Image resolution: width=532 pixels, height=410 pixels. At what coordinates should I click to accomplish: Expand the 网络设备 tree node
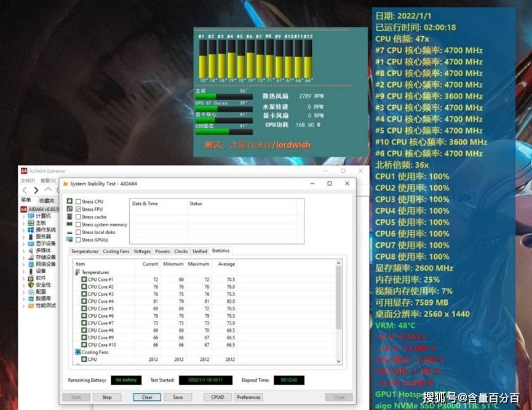point(22,266)
